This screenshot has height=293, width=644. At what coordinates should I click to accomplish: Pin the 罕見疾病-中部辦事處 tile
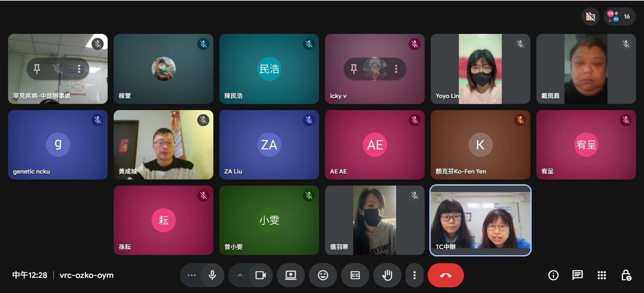pyautogui.click(x=37, y=69)
